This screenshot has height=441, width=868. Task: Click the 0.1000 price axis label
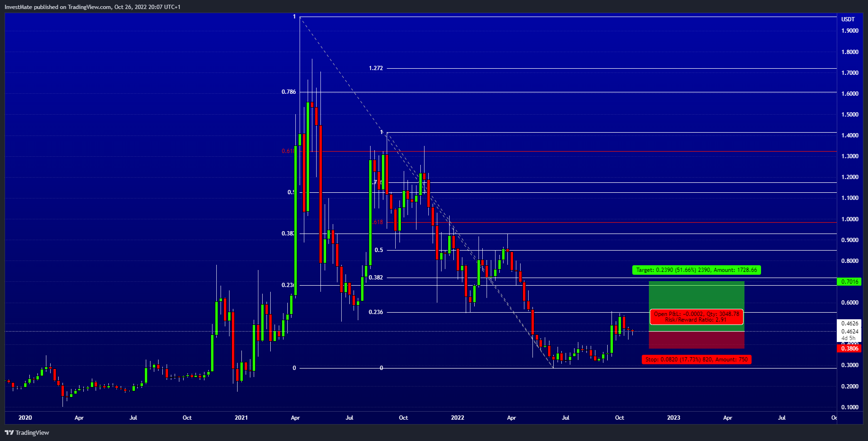(x=850, y=407)
